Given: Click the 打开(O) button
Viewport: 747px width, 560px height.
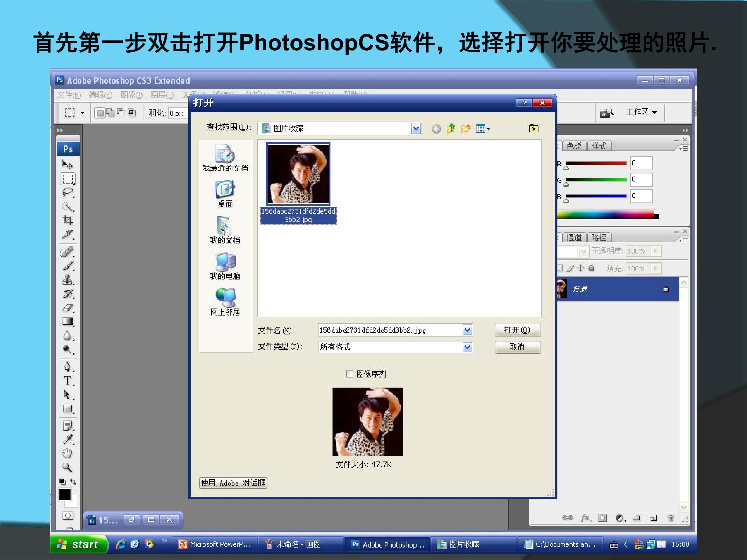Looking at the screenshot, I should click(517, 330).
